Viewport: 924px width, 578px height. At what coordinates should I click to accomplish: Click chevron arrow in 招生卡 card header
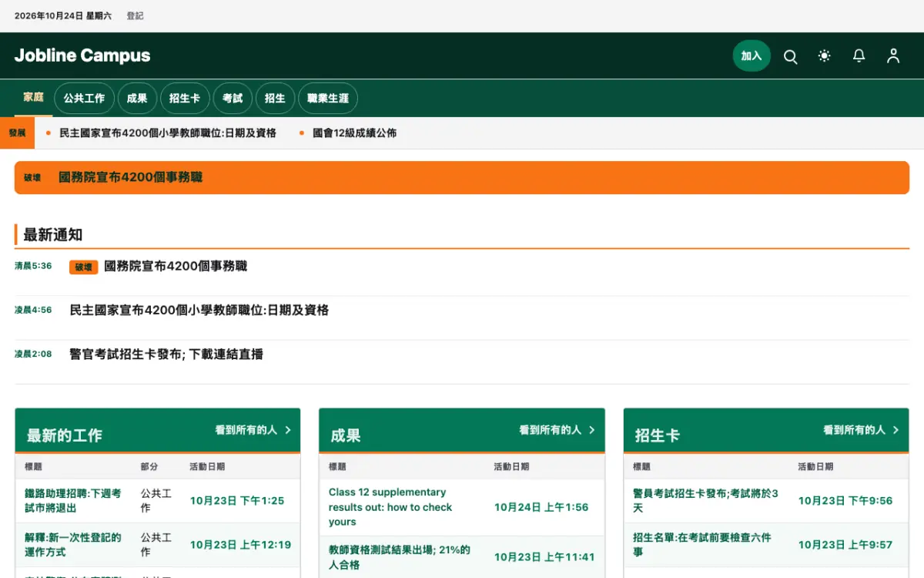click(896, 430)
